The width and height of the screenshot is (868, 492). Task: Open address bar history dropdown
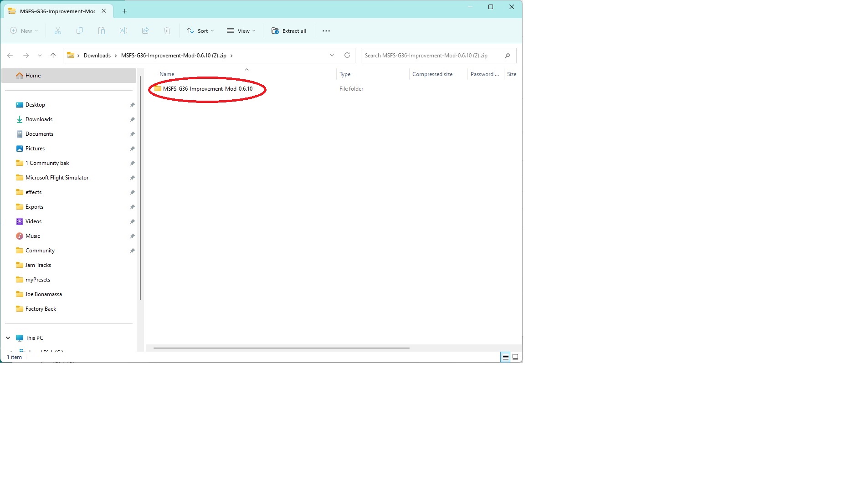[x=332, y=56]
